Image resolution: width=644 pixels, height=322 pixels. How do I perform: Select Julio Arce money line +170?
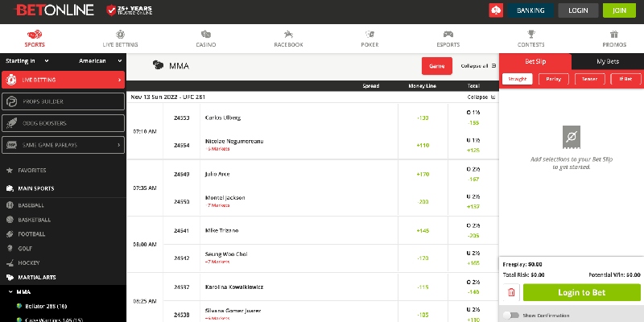(x=423, y=174)
